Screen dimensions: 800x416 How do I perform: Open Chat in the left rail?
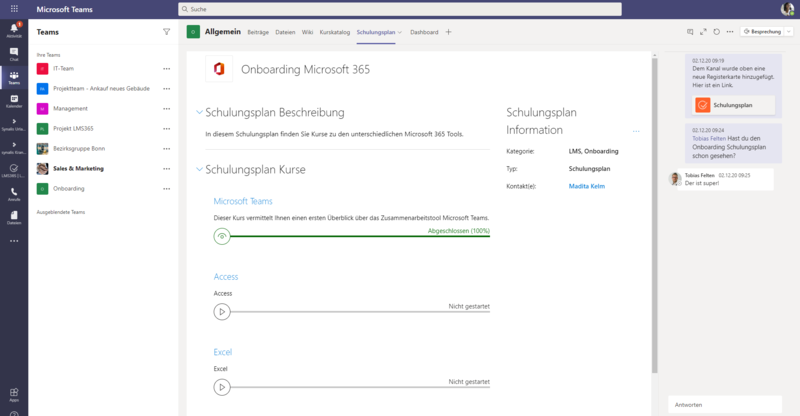click(x=14, y=54)
